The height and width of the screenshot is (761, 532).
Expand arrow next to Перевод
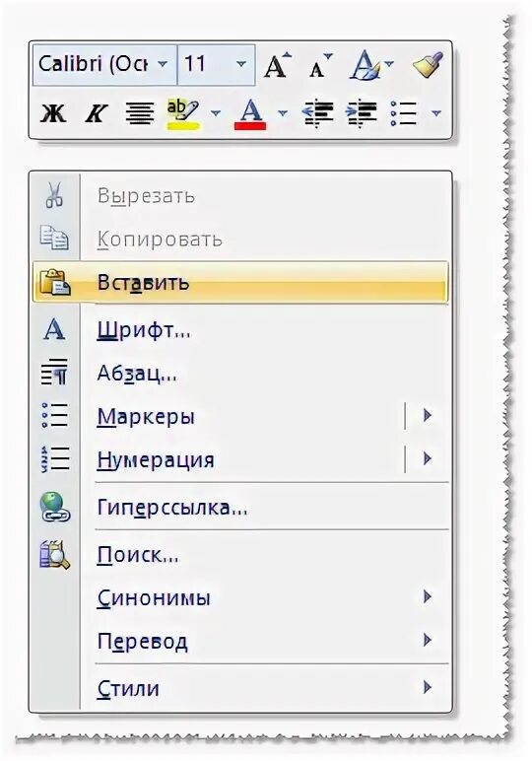coord(428,640)
